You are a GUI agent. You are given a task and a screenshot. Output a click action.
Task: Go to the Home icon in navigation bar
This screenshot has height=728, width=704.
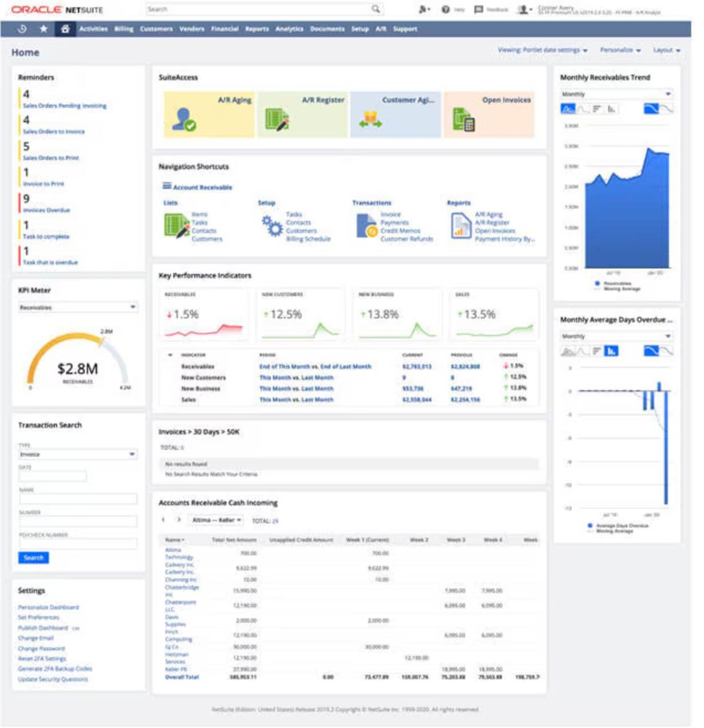pos(65,29)
